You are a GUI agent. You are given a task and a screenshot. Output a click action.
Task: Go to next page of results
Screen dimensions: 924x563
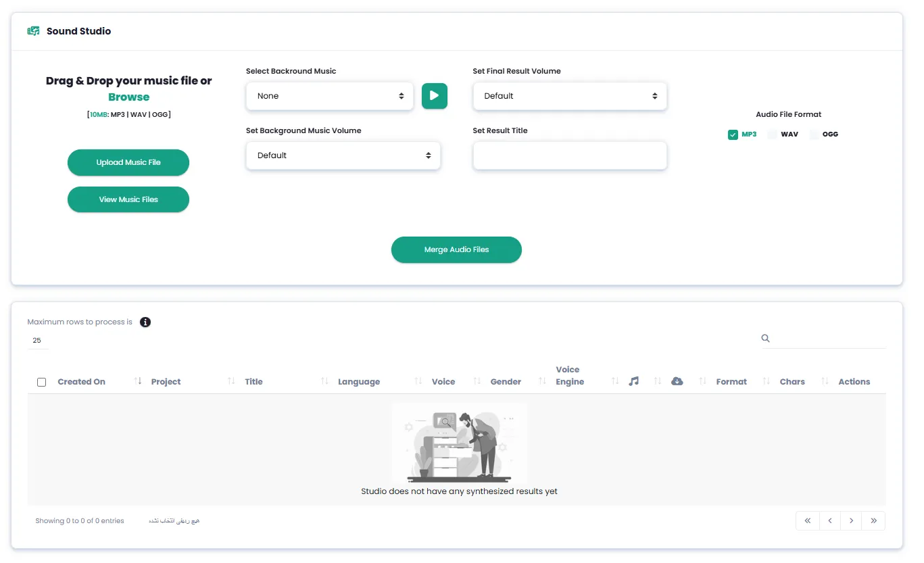(x=852, y=521)
